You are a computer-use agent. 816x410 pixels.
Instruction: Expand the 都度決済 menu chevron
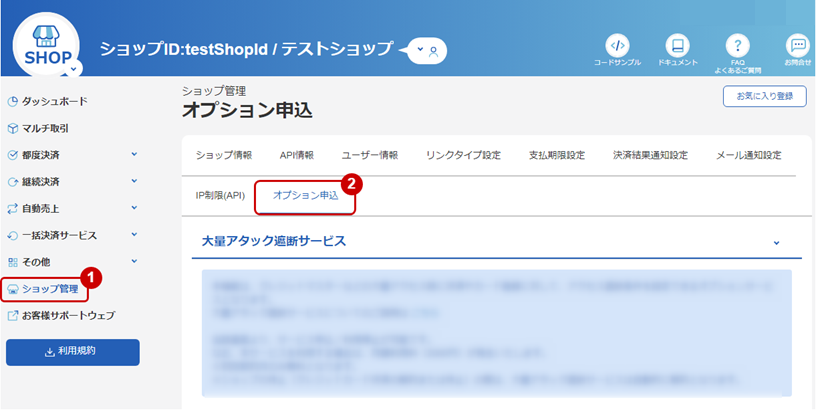tap(134, 154)
